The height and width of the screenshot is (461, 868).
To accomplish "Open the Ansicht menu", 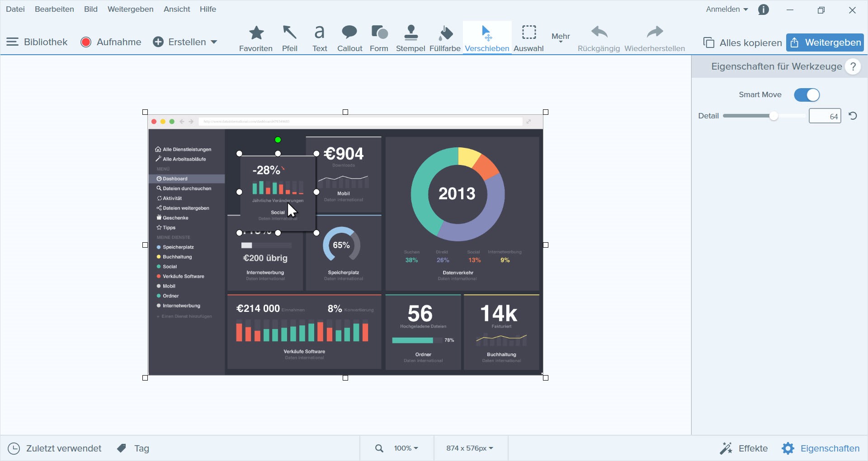I will (177, 9).
